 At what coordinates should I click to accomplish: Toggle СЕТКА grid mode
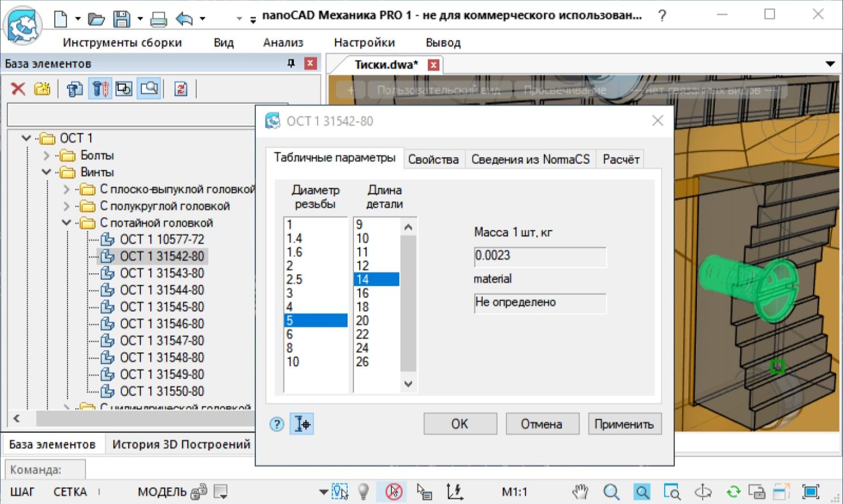point(70,492)
